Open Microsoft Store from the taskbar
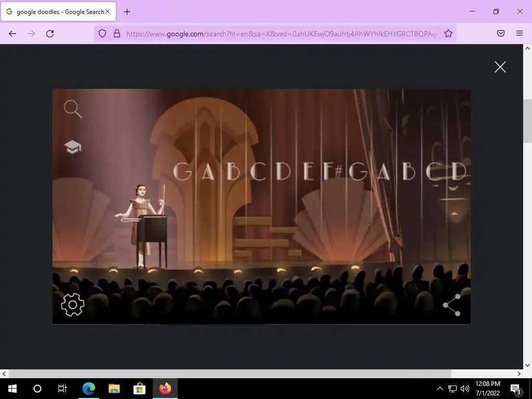The width and height of the screenshot is (532, 399). coord(139,389)
